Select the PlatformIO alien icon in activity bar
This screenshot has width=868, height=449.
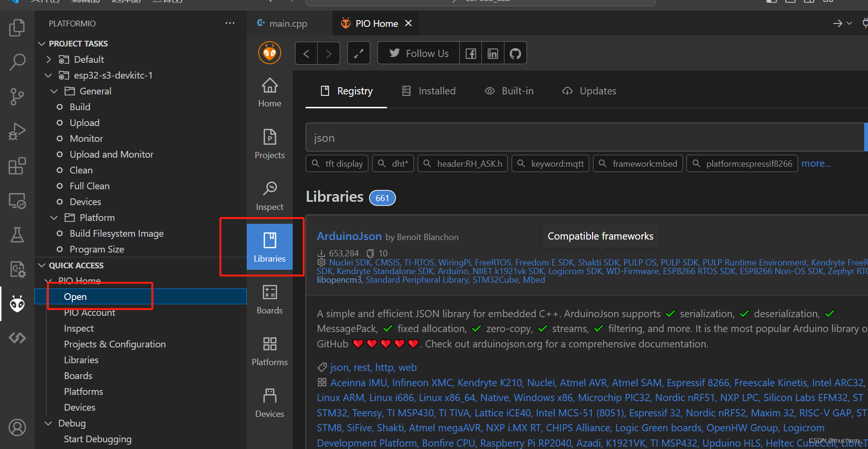coord(17,304)
